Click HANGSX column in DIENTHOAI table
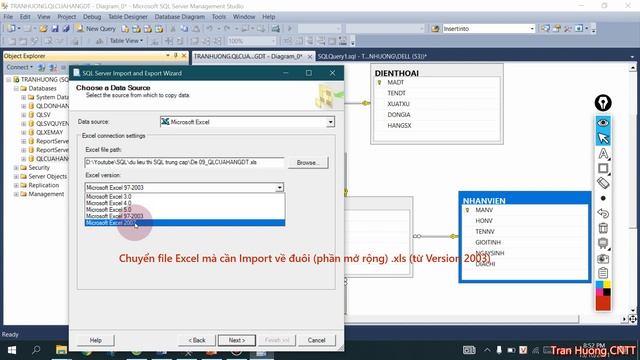This screenshot has width=640, height=360. pos(399,126)
